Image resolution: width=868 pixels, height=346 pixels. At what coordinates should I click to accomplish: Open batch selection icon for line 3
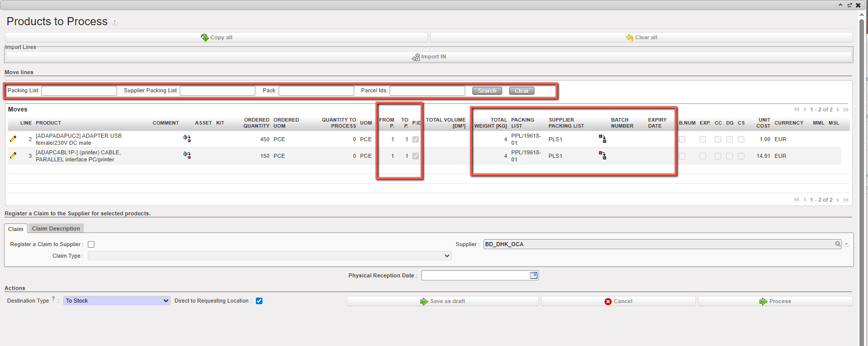[x=603, y=155]
